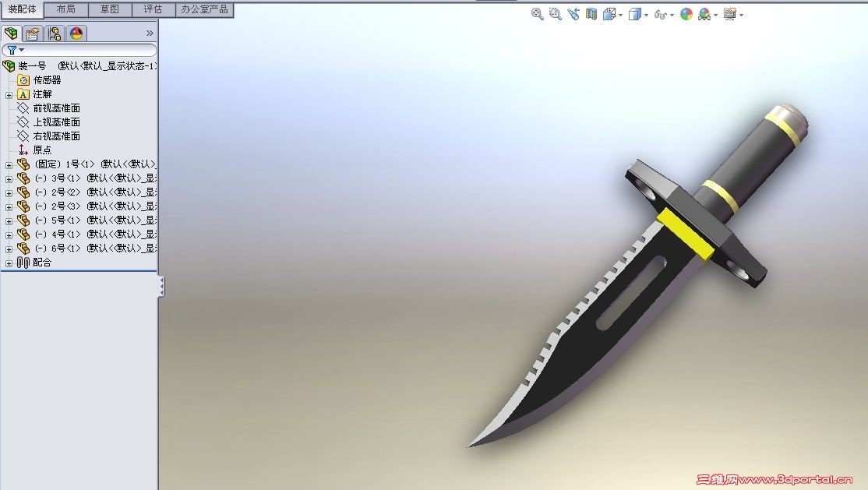The image size is (868, 490).
Task: Open the View Settings dropdown arrow
Action: [x=741, y=15]
